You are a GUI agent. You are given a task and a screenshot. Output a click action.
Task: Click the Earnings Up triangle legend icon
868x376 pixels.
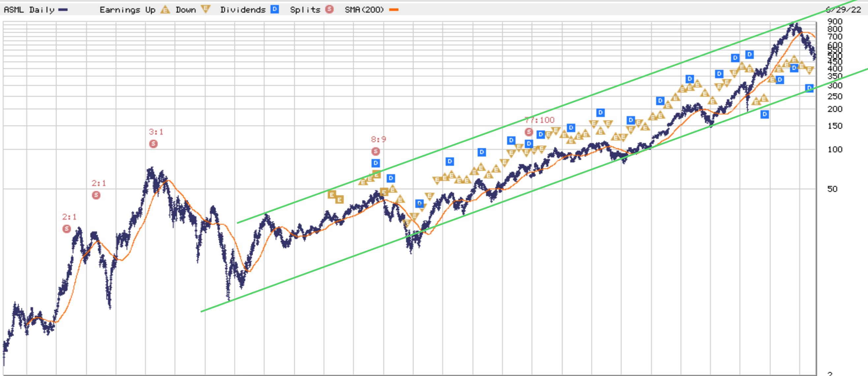point(165,10)
